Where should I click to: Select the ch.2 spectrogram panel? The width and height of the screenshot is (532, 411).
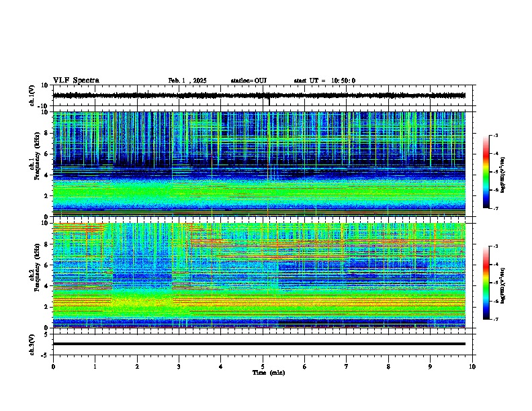[259, 275]
